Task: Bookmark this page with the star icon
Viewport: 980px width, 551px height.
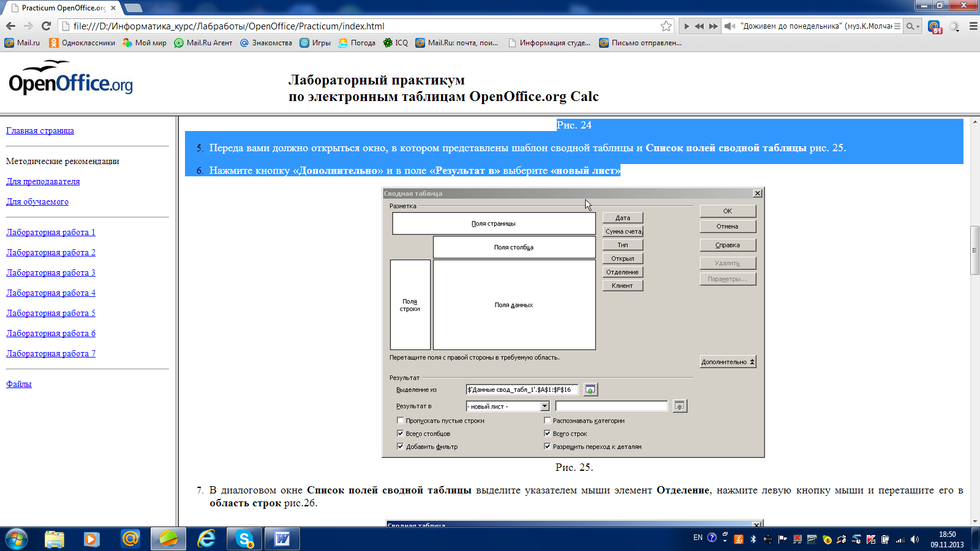Action: tap(666, 26)
